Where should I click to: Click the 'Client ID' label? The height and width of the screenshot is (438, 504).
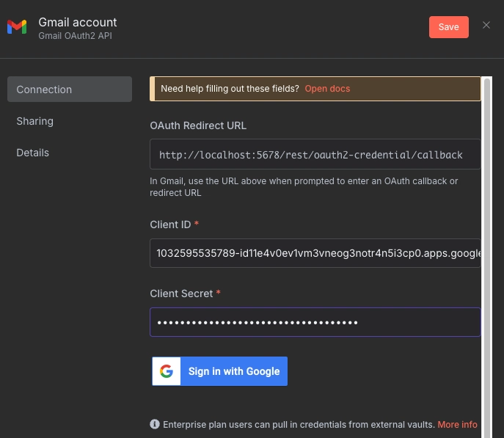click(x=170, y=225)
